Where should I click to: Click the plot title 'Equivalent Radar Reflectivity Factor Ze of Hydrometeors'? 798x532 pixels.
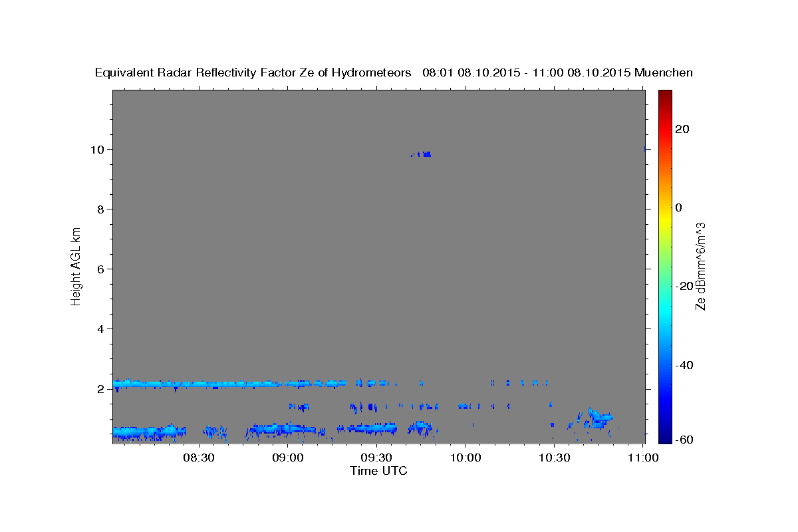click(x=253, y=72)
